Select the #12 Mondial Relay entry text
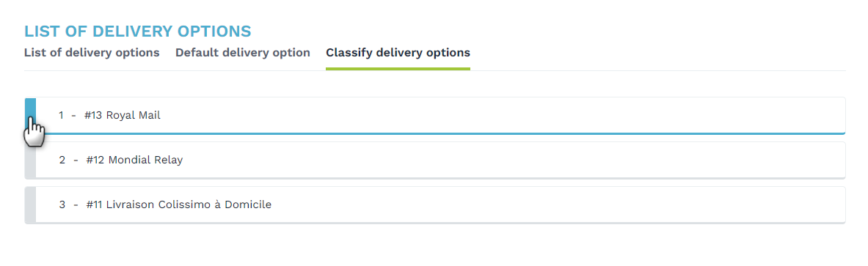The image size is (868, 266). coord(134,160)
